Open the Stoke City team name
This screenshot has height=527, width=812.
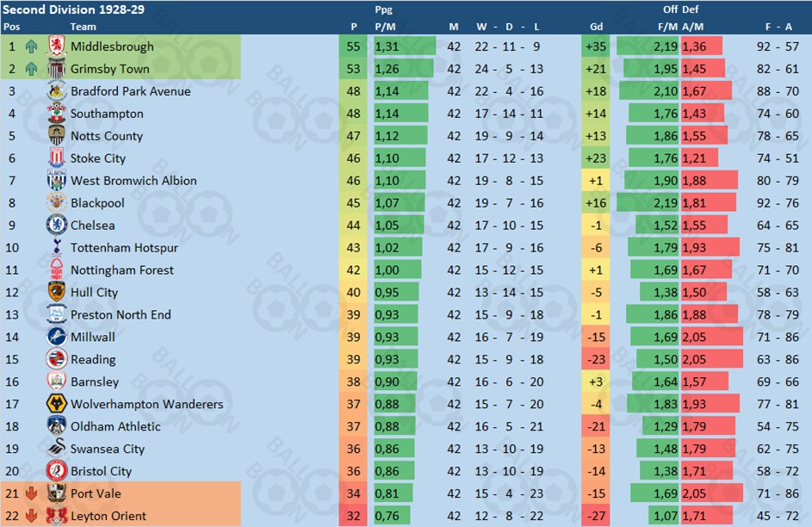tap(98, 158)
